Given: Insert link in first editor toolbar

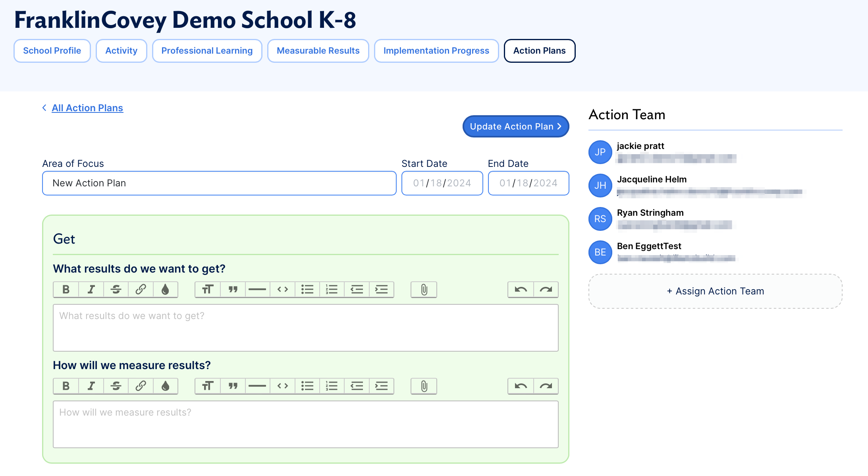Looking at the screenshot, I should pos(141,290).
